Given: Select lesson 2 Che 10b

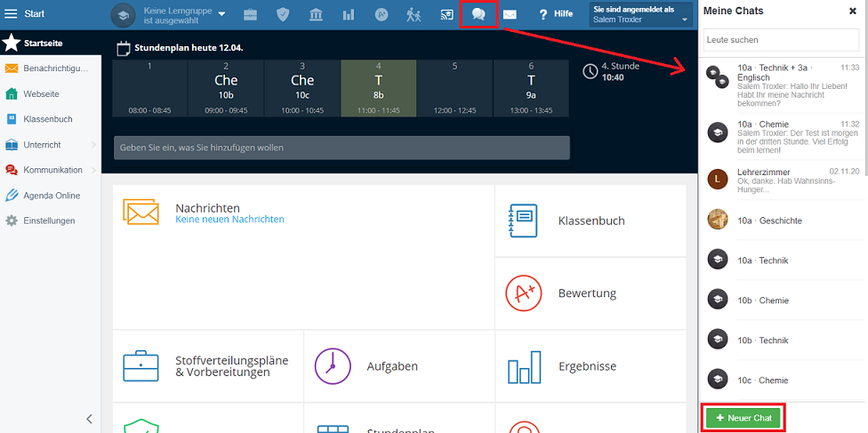Looking at the screenshot, I should coord(226,89).
